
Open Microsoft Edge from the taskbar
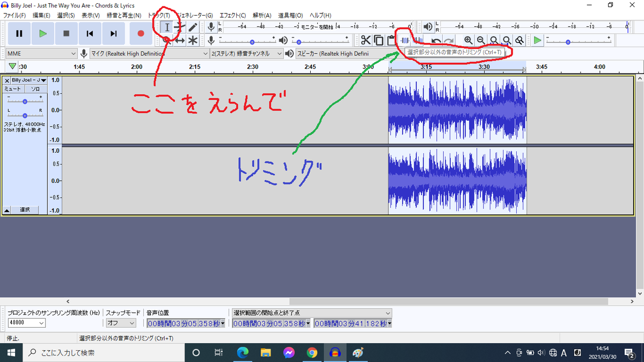[243, 352]
